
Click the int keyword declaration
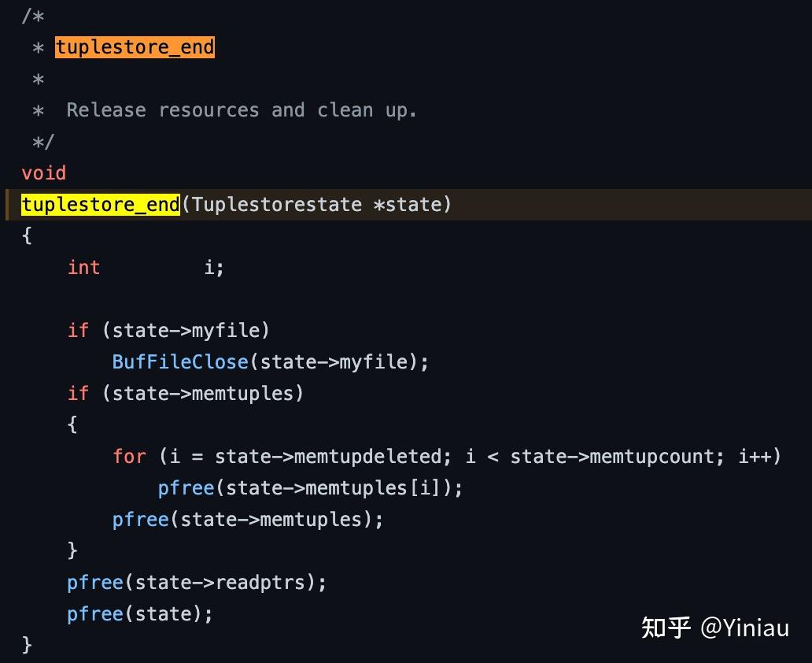point(84,268)
